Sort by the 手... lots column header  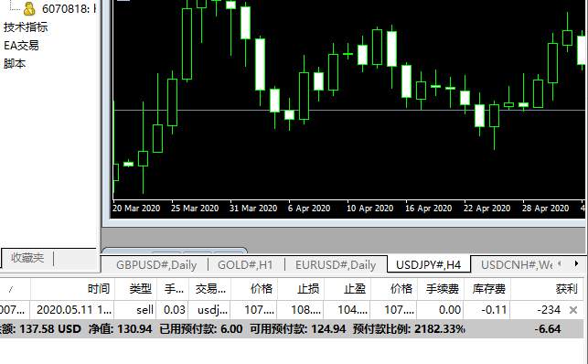click(x=174, y=289)
